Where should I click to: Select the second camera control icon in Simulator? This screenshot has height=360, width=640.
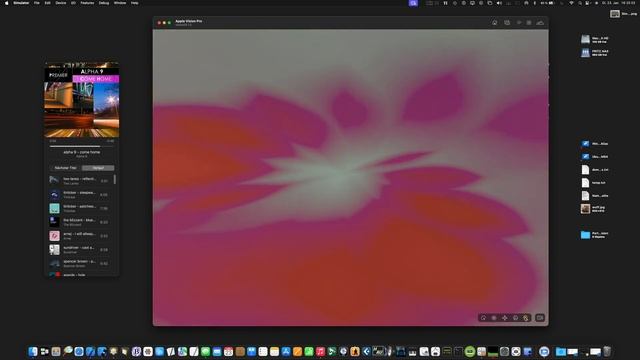tap(494, 318)
